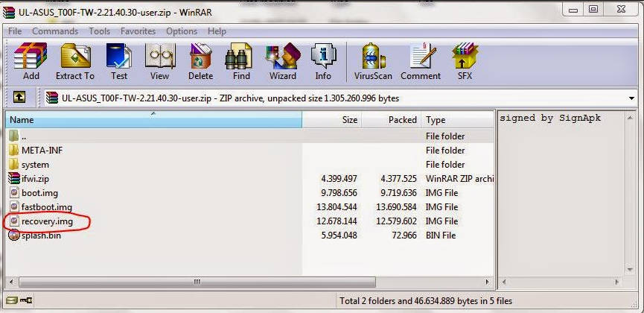Click the packed value 12.579.602
Image resolution: width=644 pixels, height=313 pixels.
click(x=396, y=221)
